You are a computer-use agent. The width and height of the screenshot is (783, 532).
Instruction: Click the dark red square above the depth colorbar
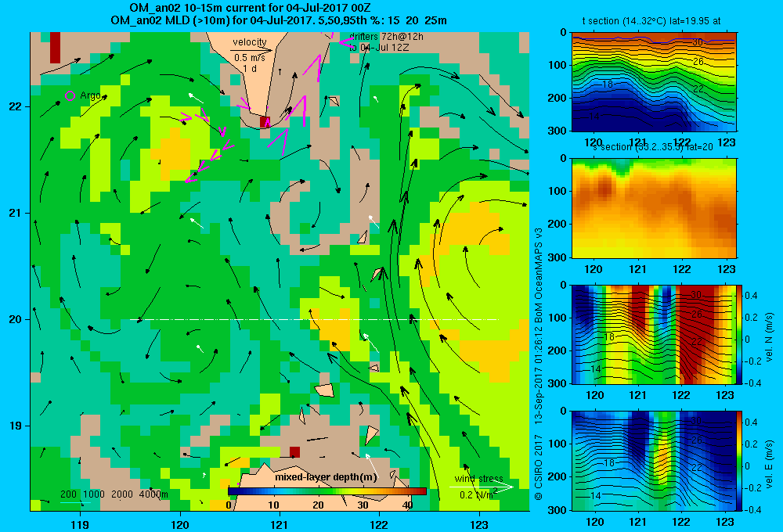pos(294,452)
